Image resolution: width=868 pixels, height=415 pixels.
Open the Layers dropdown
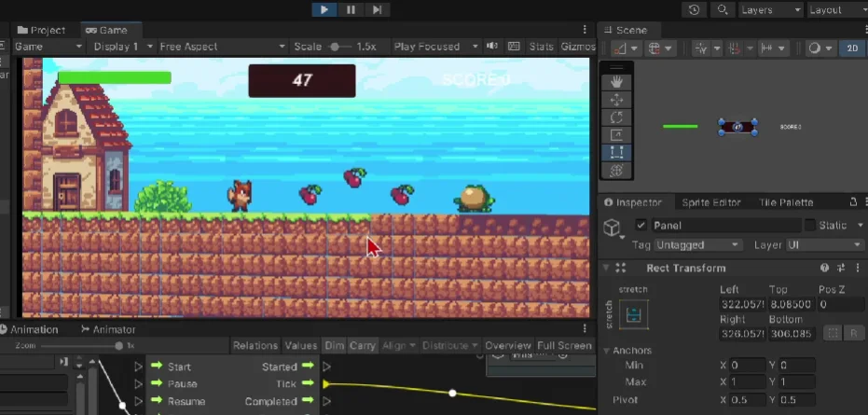769,9
